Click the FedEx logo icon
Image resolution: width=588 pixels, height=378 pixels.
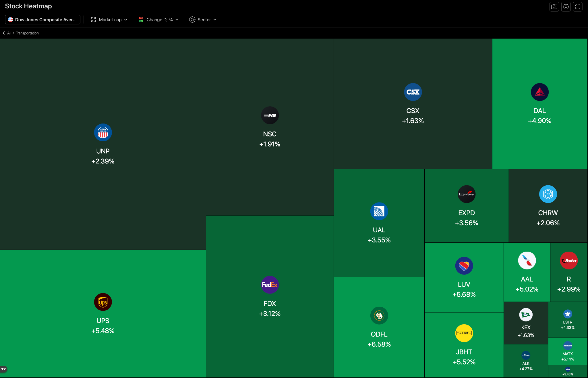(x=270, y=285)
